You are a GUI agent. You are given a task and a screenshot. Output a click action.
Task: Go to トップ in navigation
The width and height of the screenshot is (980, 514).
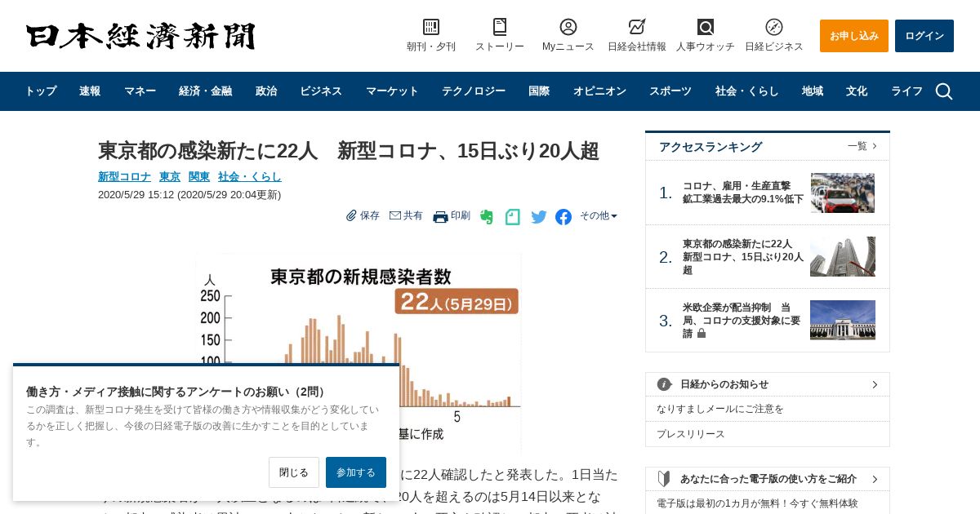(41, 91)
